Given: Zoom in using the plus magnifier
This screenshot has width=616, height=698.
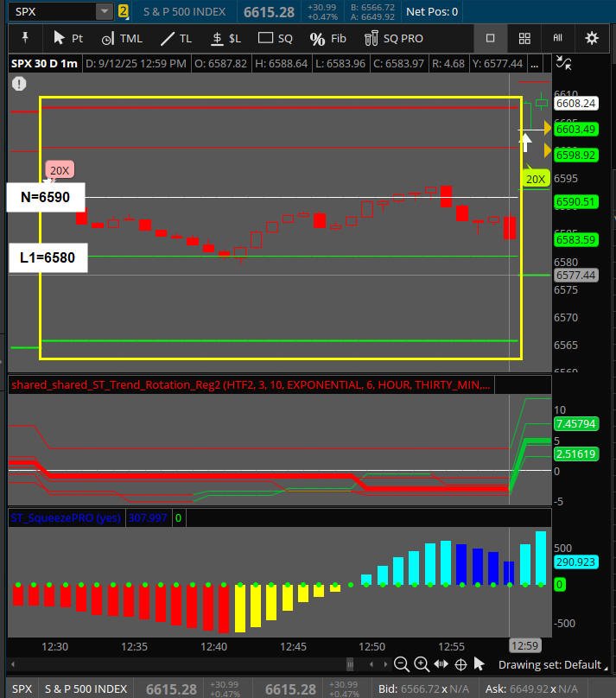Looking at the screenshot, I should click(x=421, y=664).
